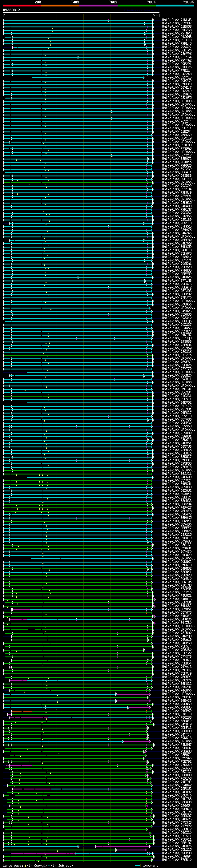Viewport: 197px width, 868px height.
Task: Select the UniRef100_Q6VEJ7 label
Action: [x=177, y=88]
